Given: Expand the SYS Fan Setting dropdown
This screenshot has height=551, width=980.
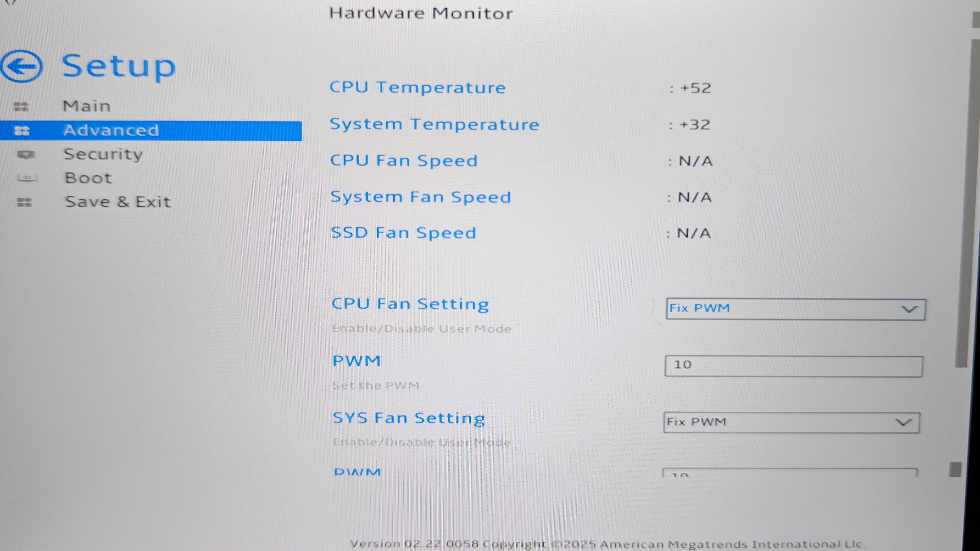Looking at the screenshot, I should coord(791,423).
